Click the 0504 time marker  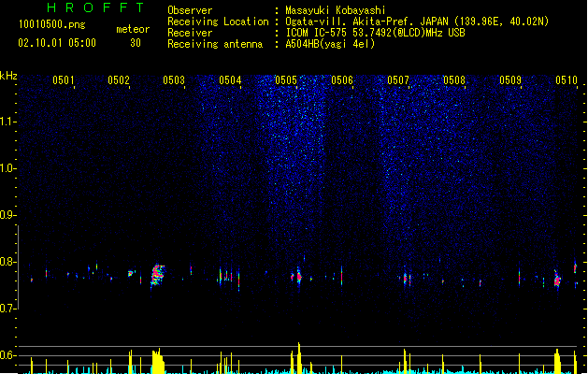pyautogui.click(x=230, y=79)
